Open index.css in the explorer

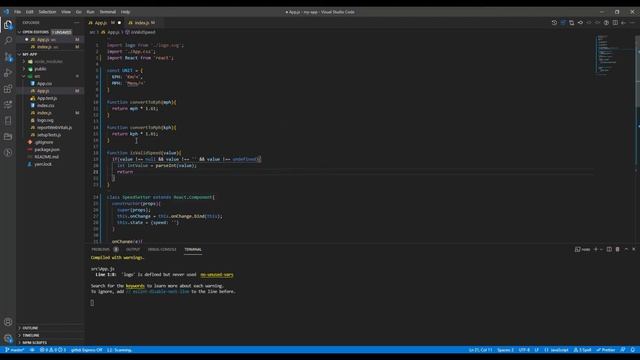click(45, 106)
